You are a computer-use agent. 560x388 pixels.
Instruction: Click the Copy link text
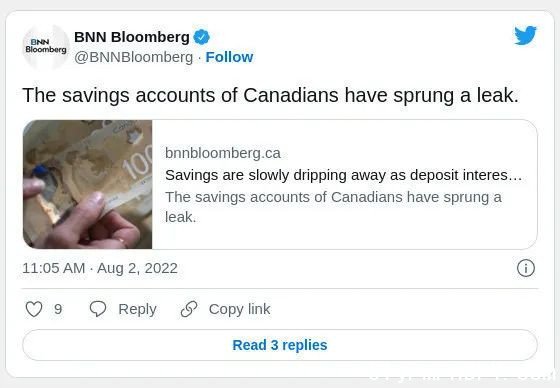tap(239, 309)
